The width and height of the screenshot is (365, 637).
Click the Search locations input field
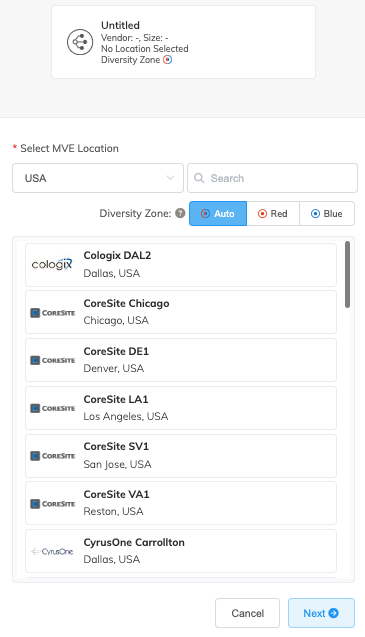coord(272,178)
